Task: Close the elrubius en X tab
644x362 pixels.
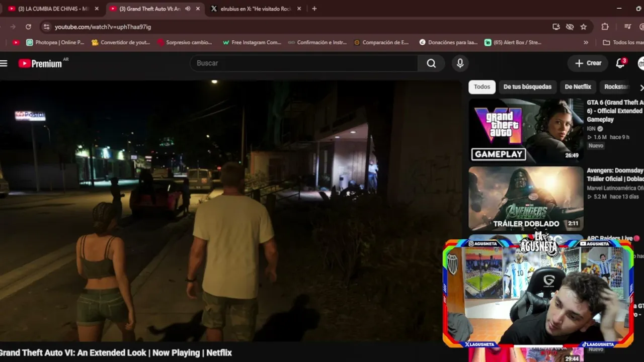Action: point(299,9)
